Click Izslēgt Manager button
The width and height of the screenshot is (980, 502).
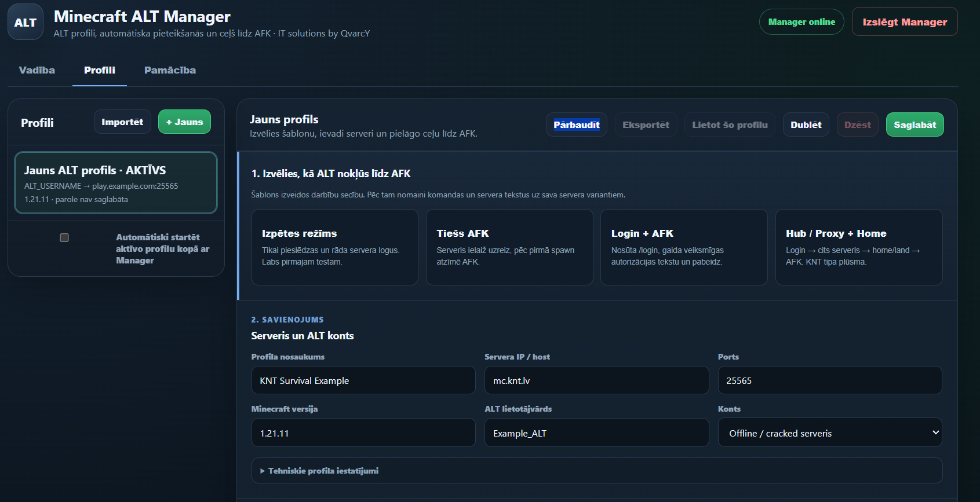pyautogui.click(x=905, y=22)
